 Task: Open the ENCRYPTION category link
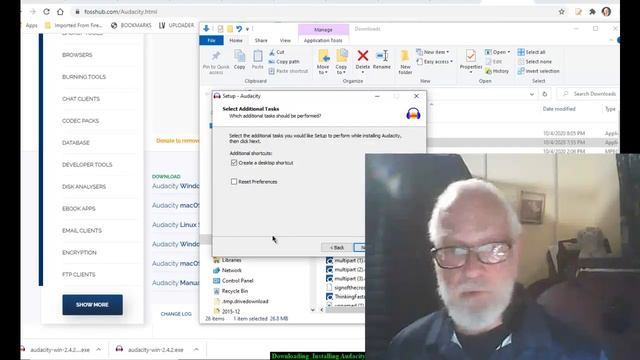click(x=79, y=253)
